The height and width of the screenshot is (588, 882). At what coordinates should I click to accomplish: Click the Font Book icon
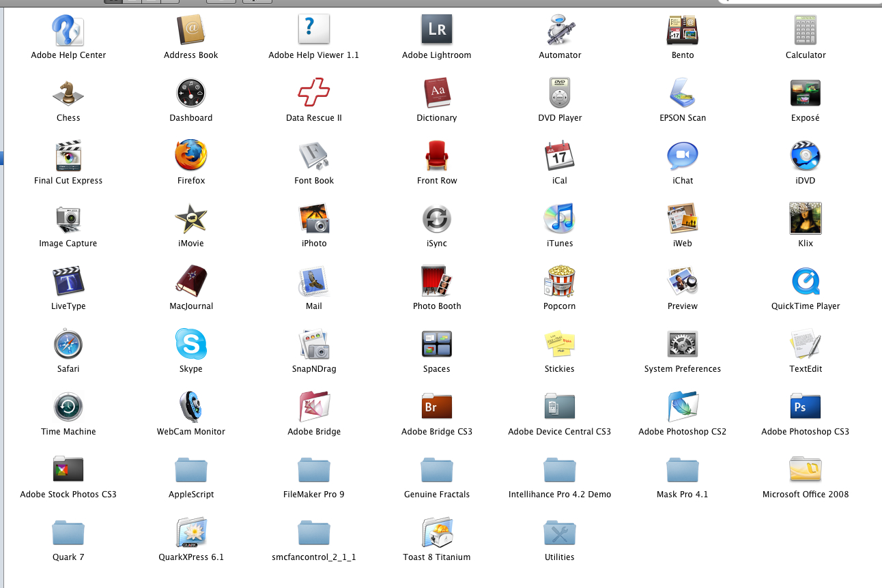[314, 156]
